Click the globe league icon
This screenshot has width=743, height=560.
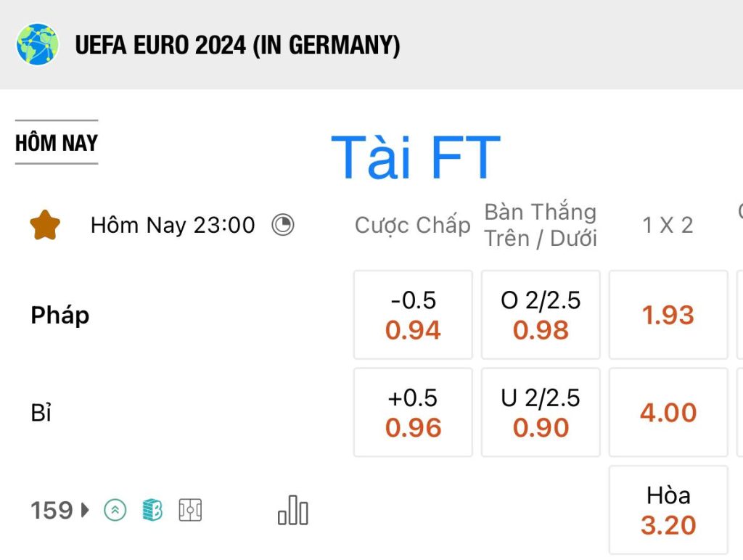[38, 44]
